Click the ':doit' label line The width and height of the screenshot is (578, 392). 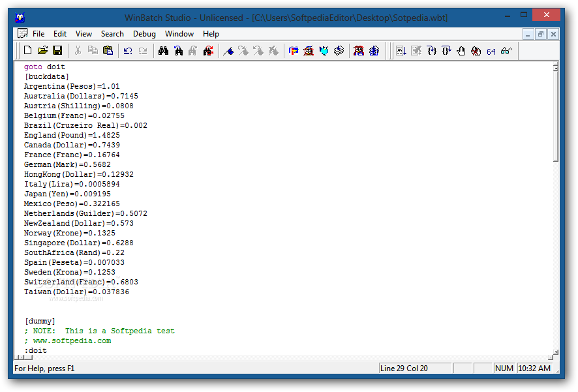[35, 350]
